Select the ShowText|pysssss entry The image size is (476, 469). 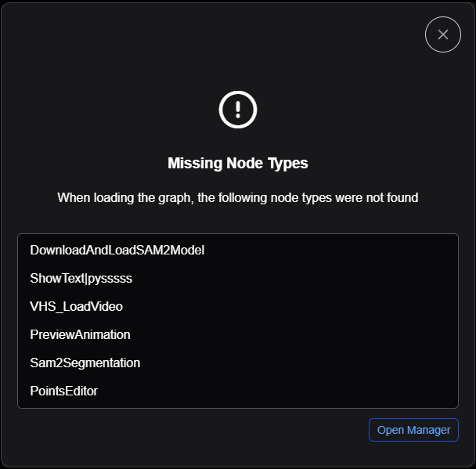click(87, 279)
